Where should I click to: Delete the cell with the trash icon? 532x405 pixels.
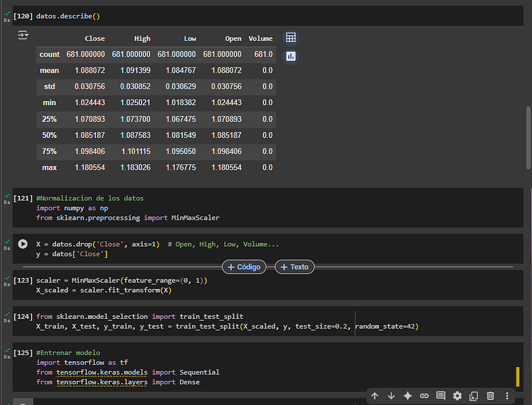490,395
